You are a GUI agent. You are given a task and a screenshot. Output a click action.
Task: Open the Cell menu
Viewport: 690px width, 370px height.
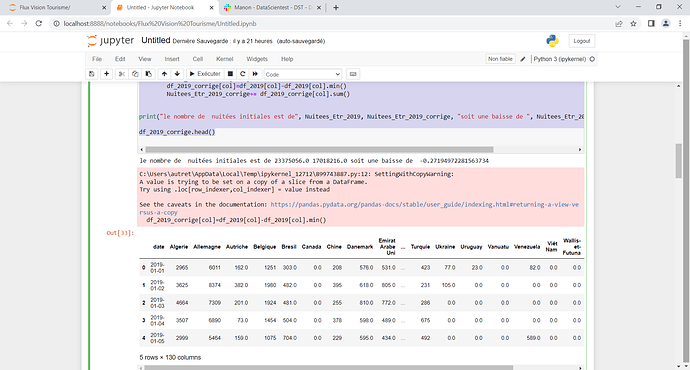click(x=198, y=59)
